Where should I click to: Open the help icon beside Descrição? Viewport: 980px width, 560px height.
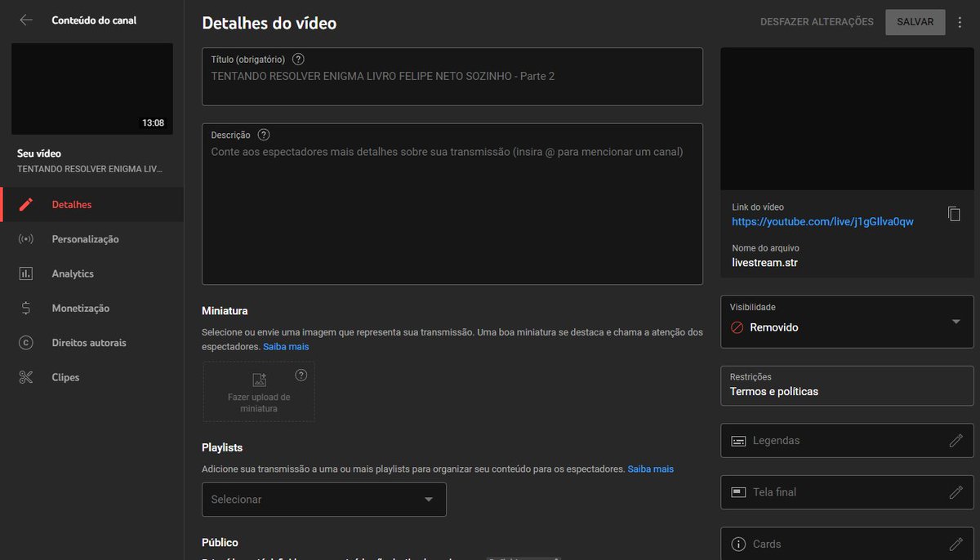pyautogui.click(x=263, y=135)
